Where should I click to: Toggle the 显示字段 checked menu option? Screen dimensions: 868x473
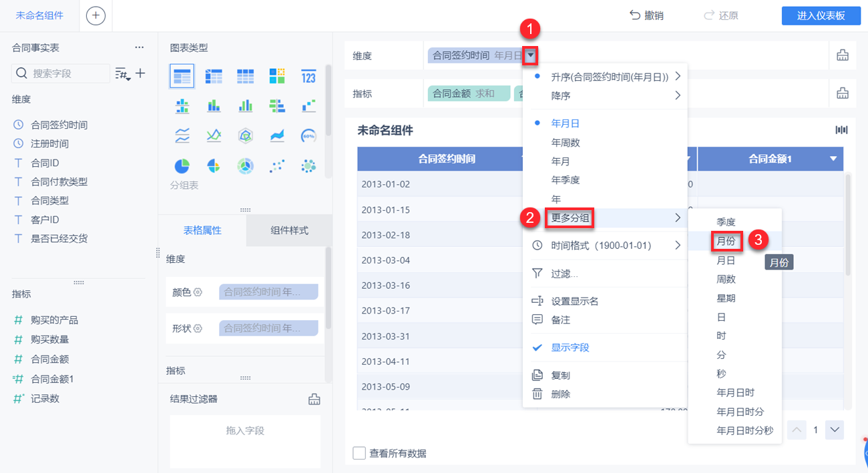coord(604,348)
